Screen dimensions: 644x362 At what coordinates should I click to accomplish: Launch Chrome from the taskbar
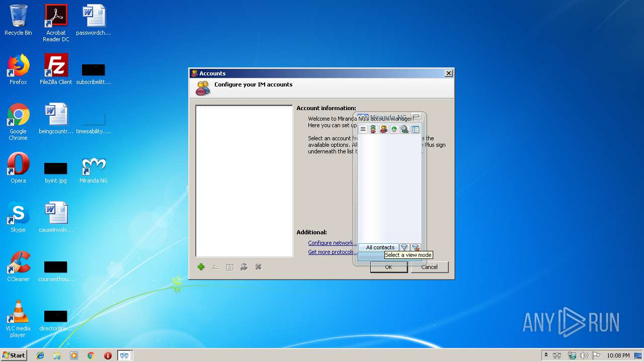[91, 355]
